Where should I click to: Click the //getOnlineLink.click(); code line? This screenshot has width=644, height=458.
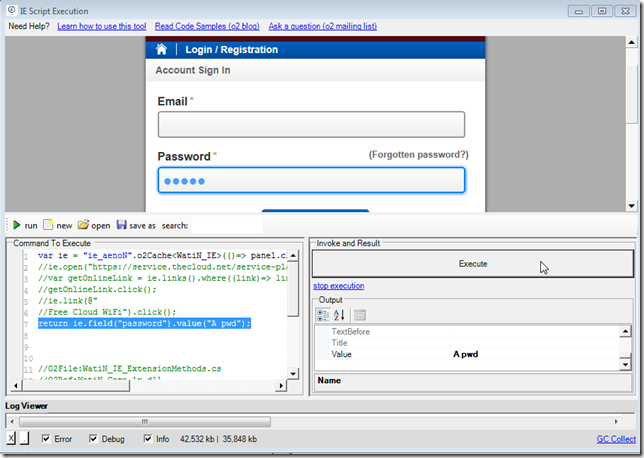click(x=97, y=289)
